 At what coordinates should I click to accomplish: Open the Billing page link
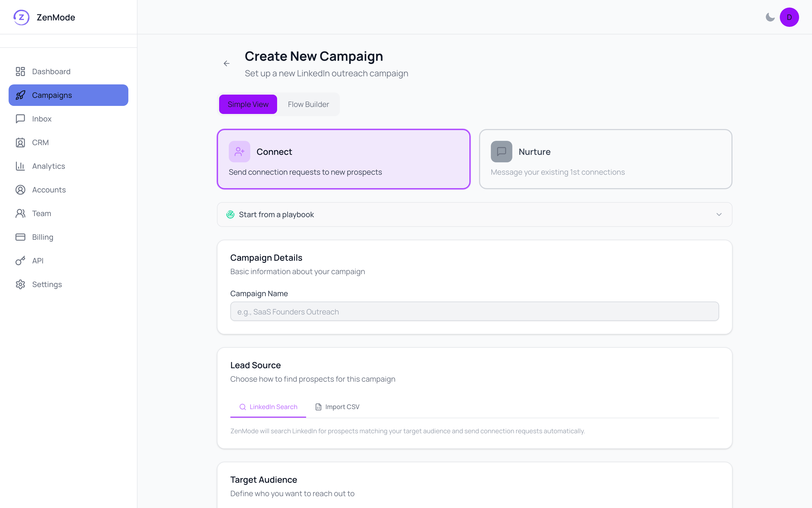tap(68, 237)
